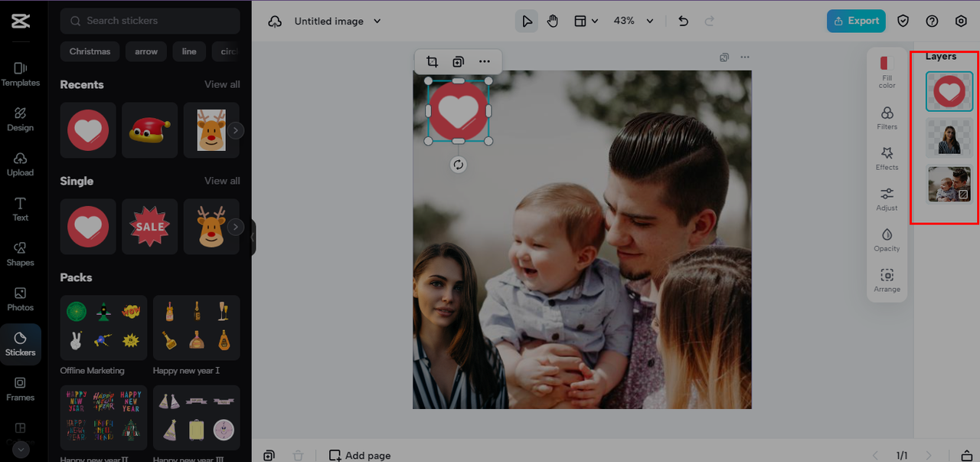Select the hand pan tool
Image resolution: width=980 pixels, height=462 pixels.
(553, 21)
